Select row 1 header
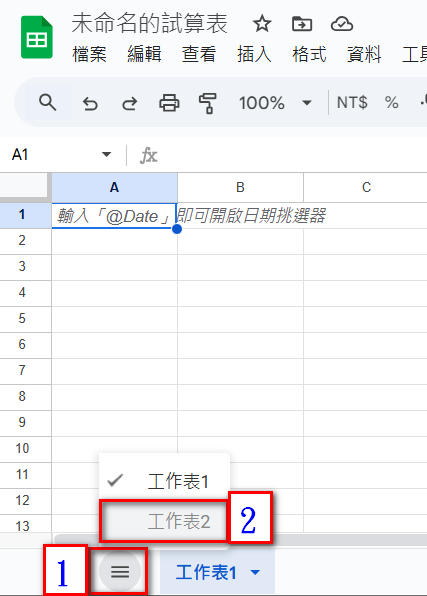 25,215
